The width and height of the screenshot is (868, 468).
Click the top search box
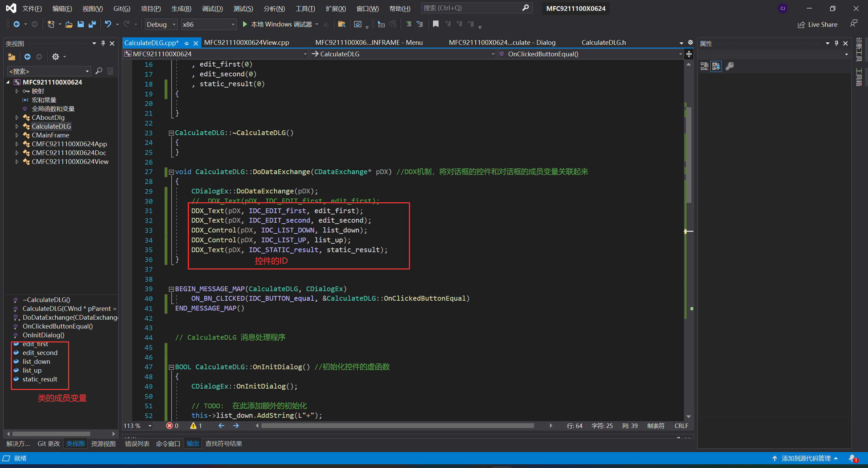(x=471, y=8)
